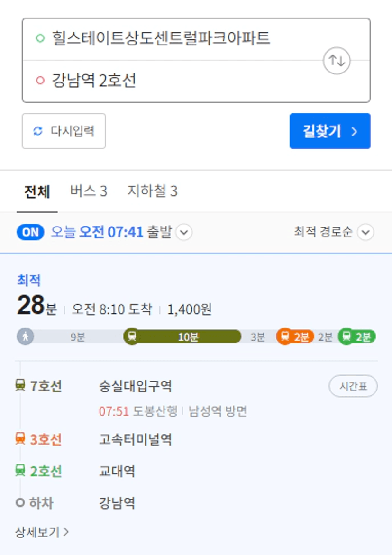Switch to the 버스 3 tab
The image size is (392, 555).
(89, 191)
